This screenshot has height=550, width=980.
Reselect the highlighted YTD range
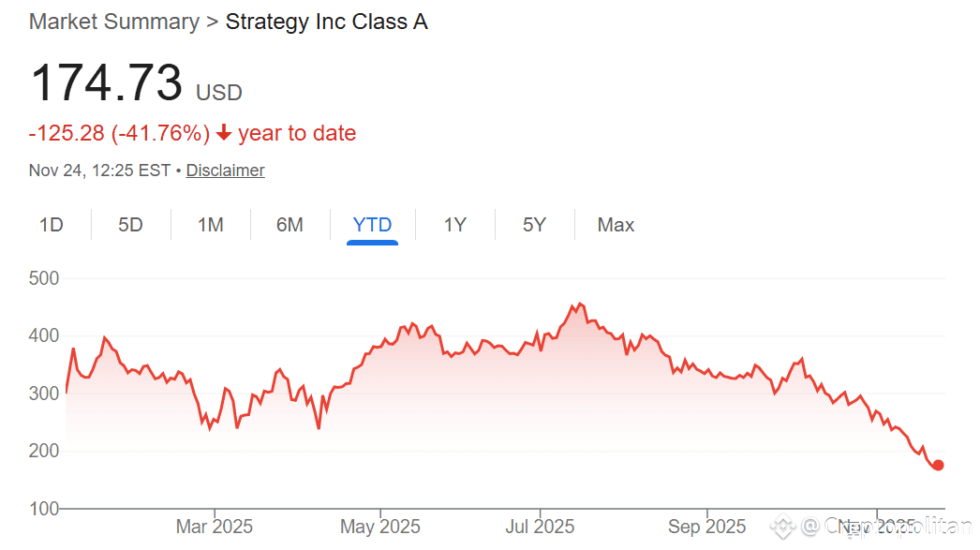pyautogui.click(x=372, y=224)
